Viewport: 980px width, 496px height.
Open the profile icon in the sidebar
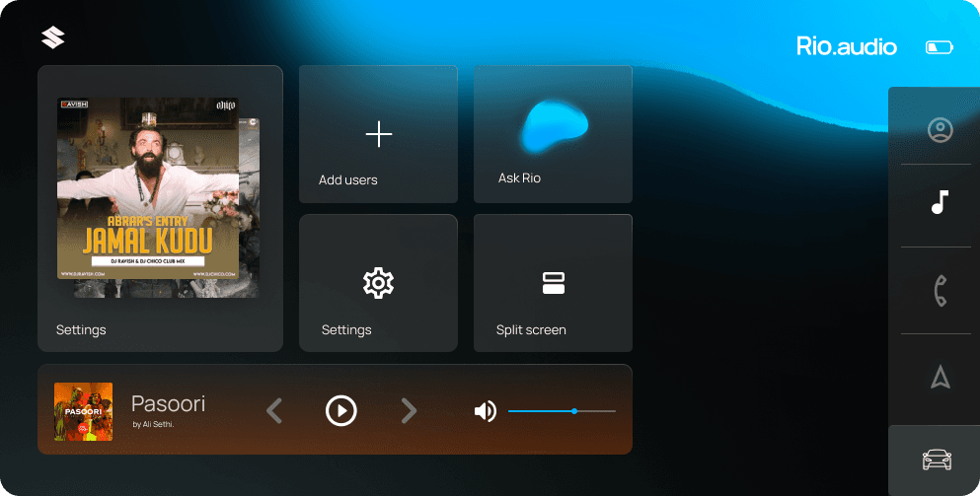(x=940, y=130)
